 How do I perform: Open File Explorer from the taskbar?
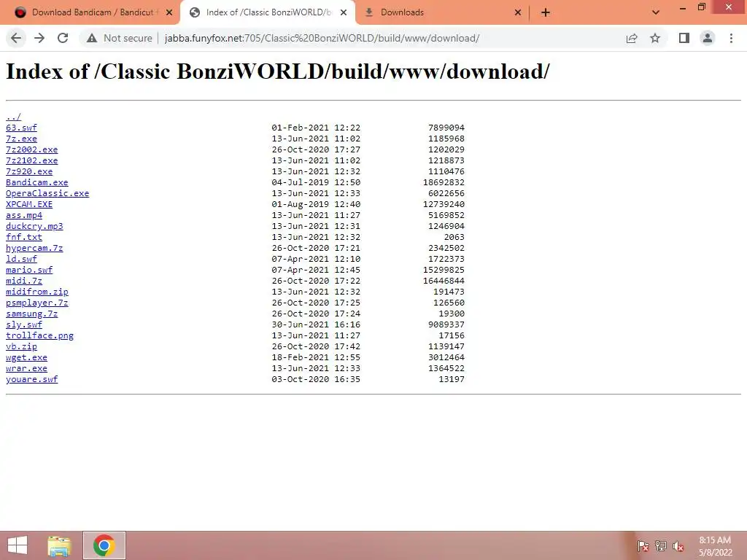[x=60, y=545]
